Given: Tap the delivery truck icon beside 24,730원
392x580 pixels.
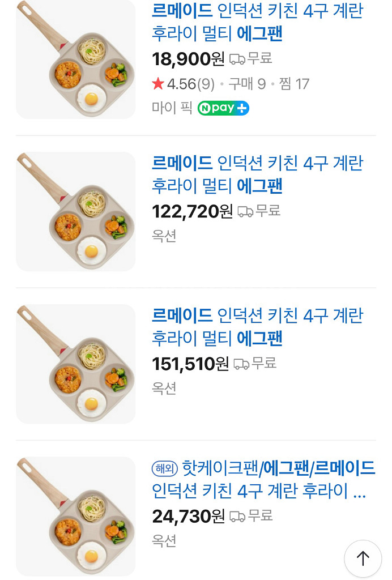Looking at the screenshot, I should pyautogui.click(x=237, y=516).
